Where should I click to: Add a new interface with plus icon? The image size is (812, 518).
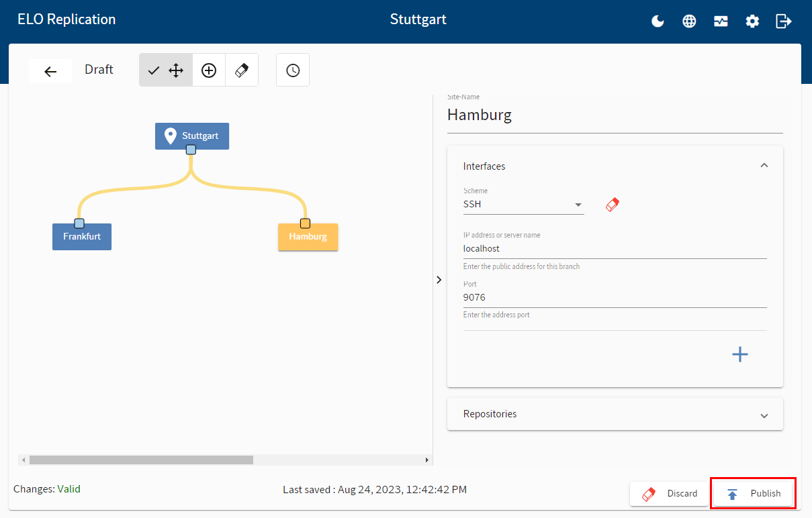(x=739, y=354)
